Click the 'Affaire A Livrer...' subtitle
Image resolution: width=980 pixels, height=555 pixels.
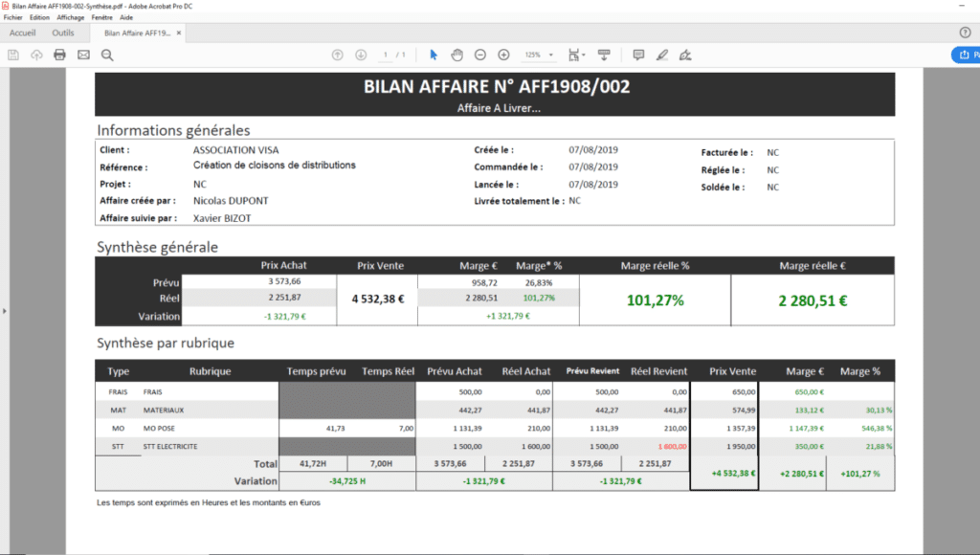pyautogui.click(x=499, y=108)
